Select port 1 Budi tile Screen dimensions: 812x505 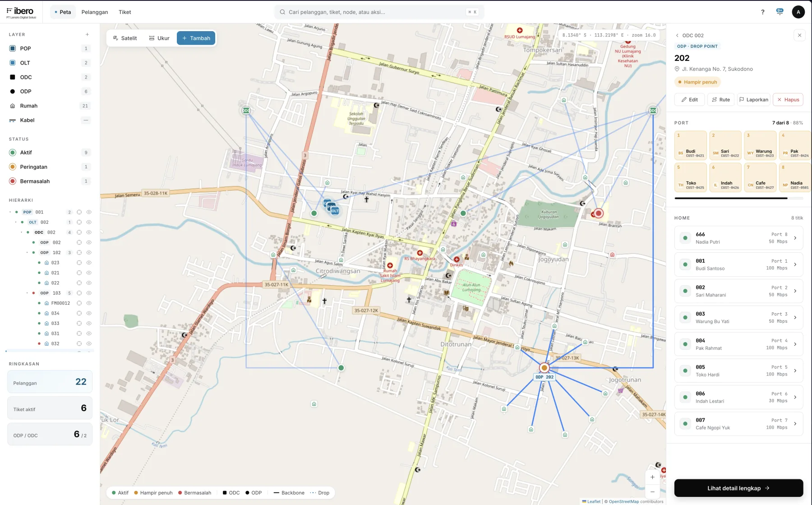point(691,145)
